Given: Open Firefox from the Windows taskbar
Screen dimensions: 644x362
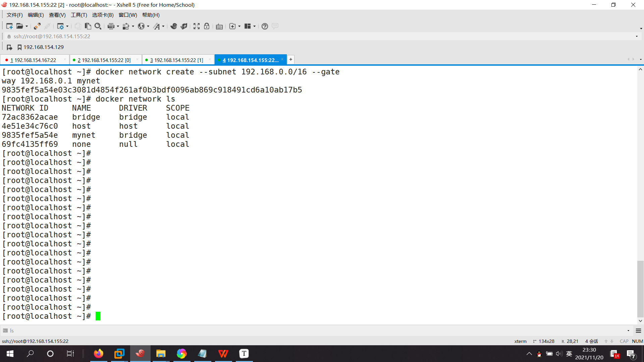Looking at the screenshot, I should point(99,354).
